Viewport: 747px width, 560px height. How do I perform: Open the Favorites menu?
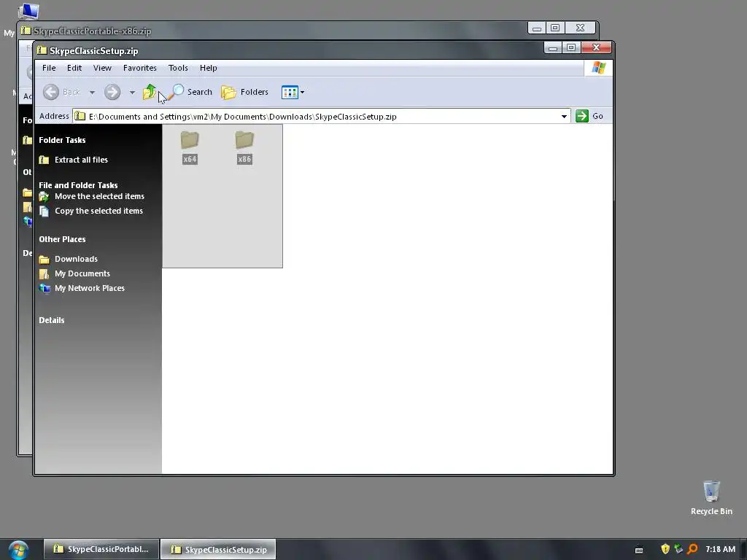[x=139, y=68]
